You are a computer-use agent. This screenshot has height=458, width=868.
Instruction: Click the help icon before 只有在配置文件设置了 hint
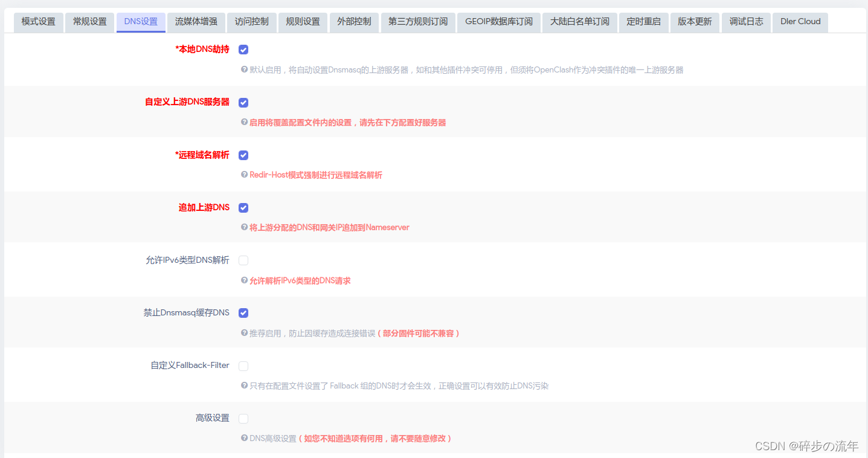(245, 385)
